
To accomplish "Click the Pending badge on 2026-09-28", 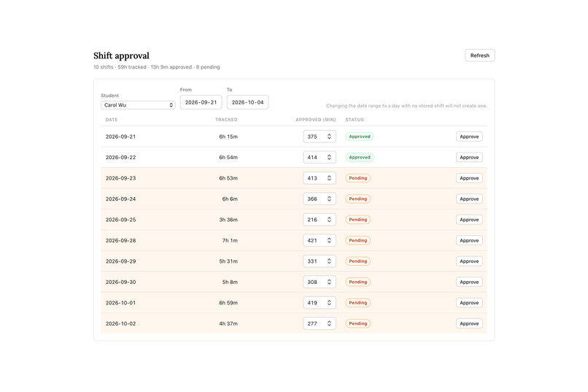I will pyautogui.click(x=357, y=240).
